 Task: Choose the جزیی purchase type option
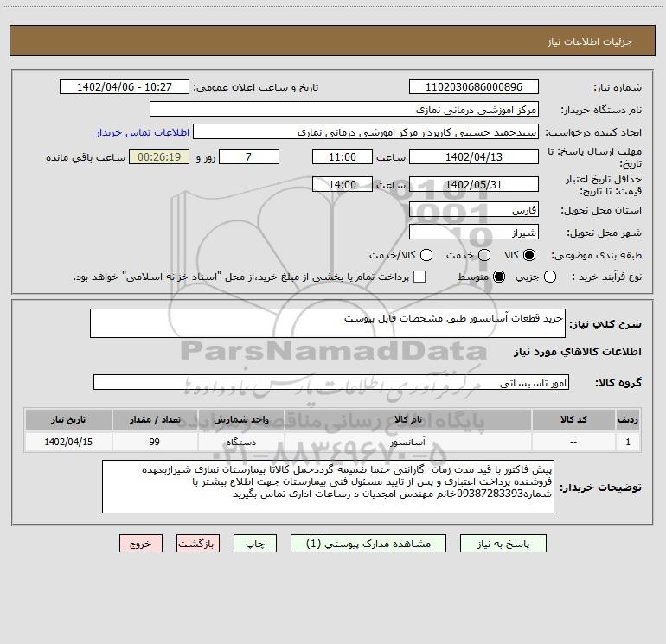[x=550, y=277]
